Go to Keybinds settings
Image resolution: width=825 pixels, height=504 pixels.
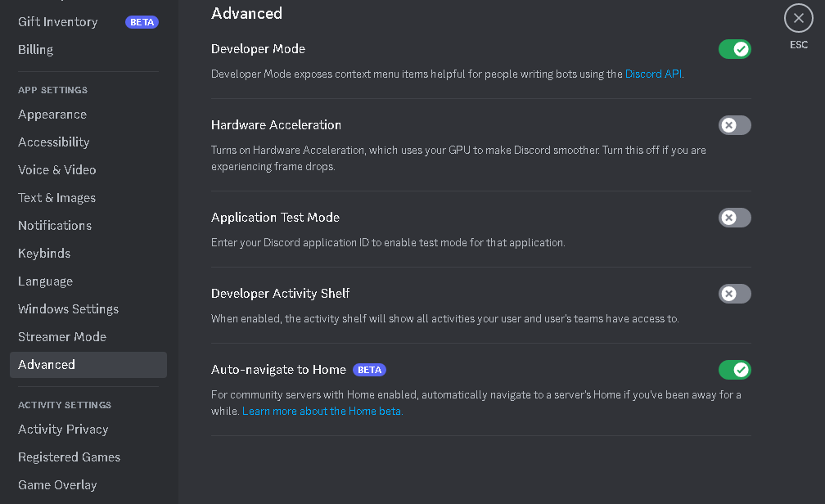click(43, 253)
